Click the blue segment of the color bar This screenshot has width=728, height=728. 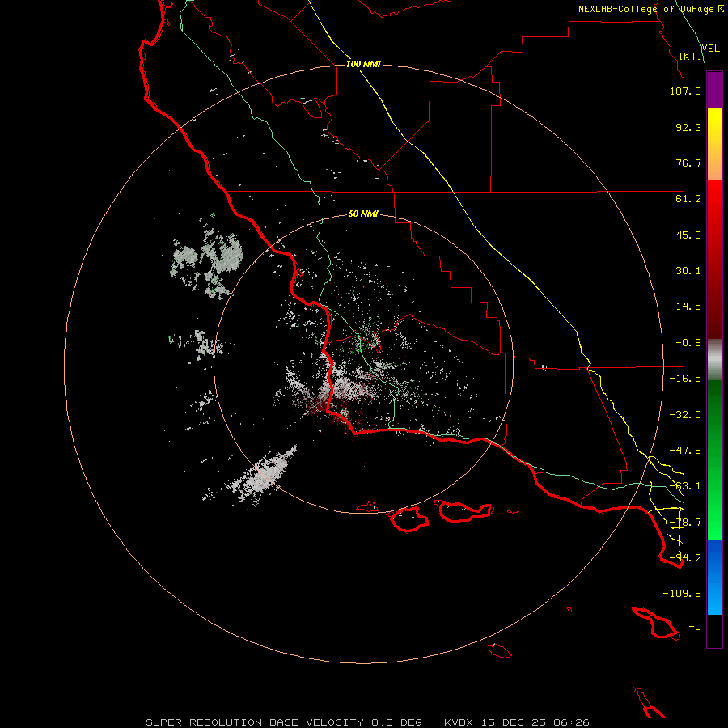(x=714, y=577)
